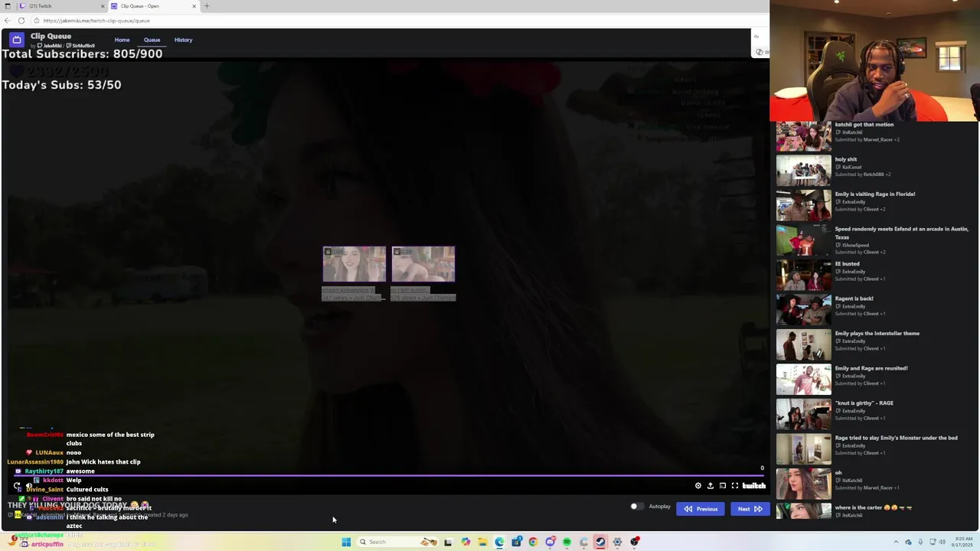Open Google Chrome from the taskbar
980x551 pixels.
pos(533,542)
